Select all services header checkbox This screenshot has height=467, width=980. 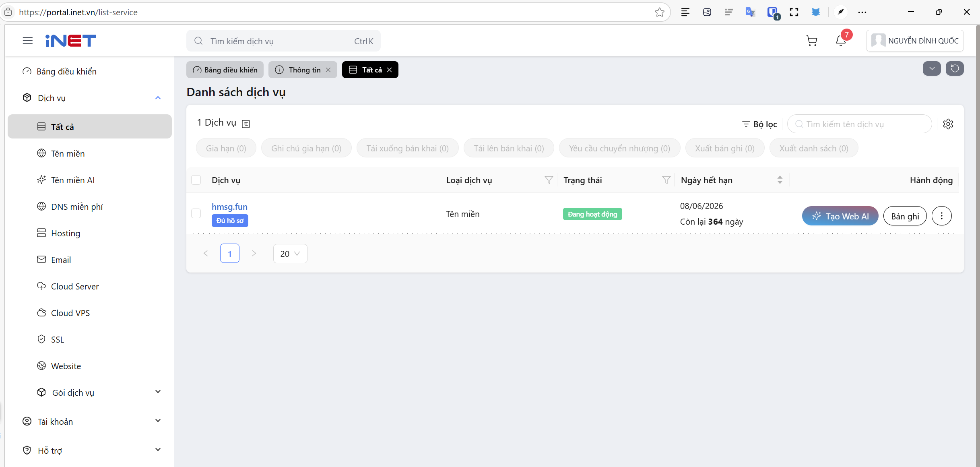point(196,180)
